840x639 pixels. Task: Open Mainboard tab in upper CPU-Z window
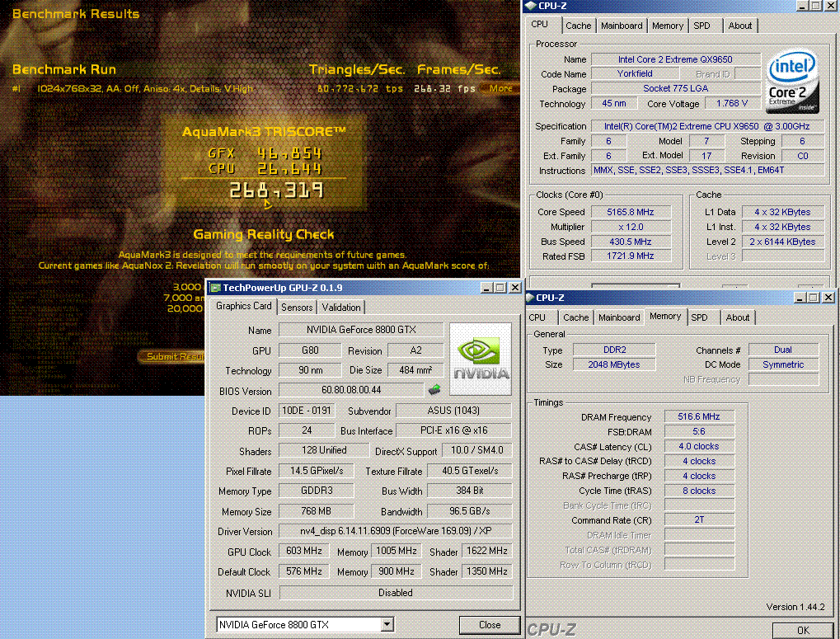pyautogui.click(x=622, y=26)
